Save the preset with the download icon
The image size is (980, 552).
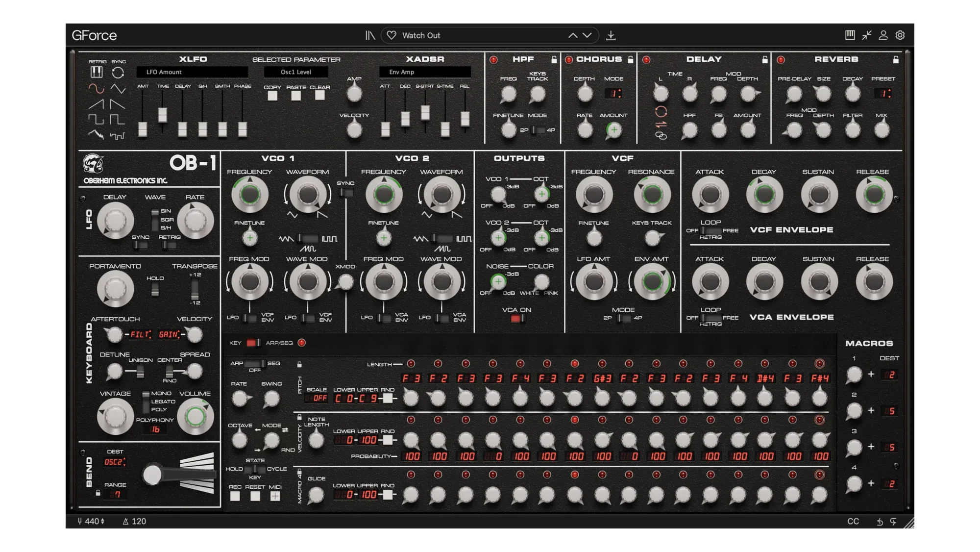tap(611, 35)
